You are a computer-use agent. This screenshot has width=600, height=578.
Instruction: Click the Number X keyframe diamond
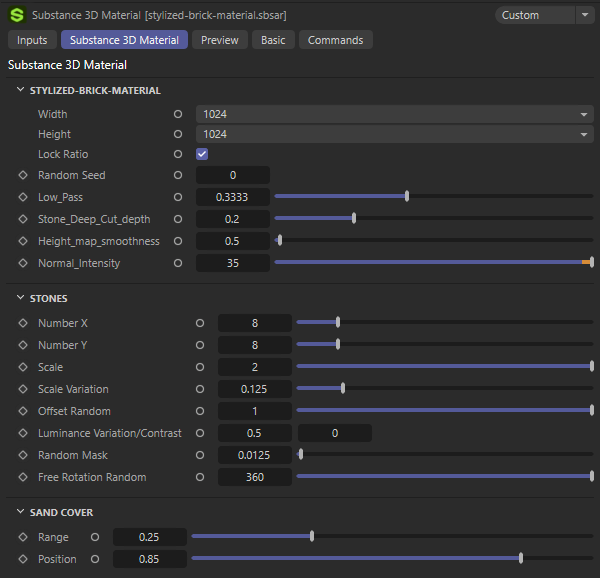[x=23, y=323]
